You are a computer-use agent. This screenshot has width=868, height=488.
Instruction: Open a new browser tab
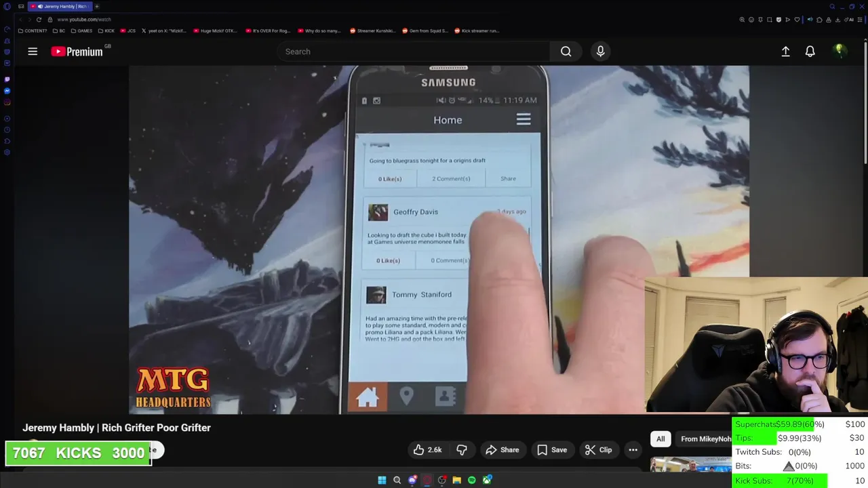pyautogui.click(x=97, y=7)
